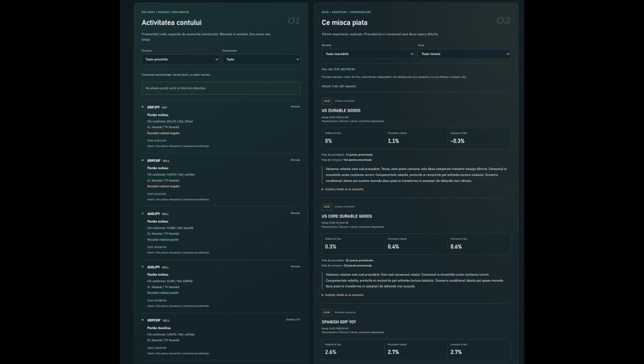Click "Fata de consens" line under US Core Durable Goods
644x364 pixels.
pos(346,266)
